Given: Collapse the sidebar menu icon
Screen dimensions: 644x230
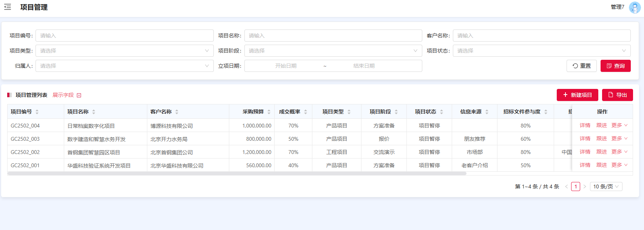Looking at the screenshot, I should pos(8,7).
